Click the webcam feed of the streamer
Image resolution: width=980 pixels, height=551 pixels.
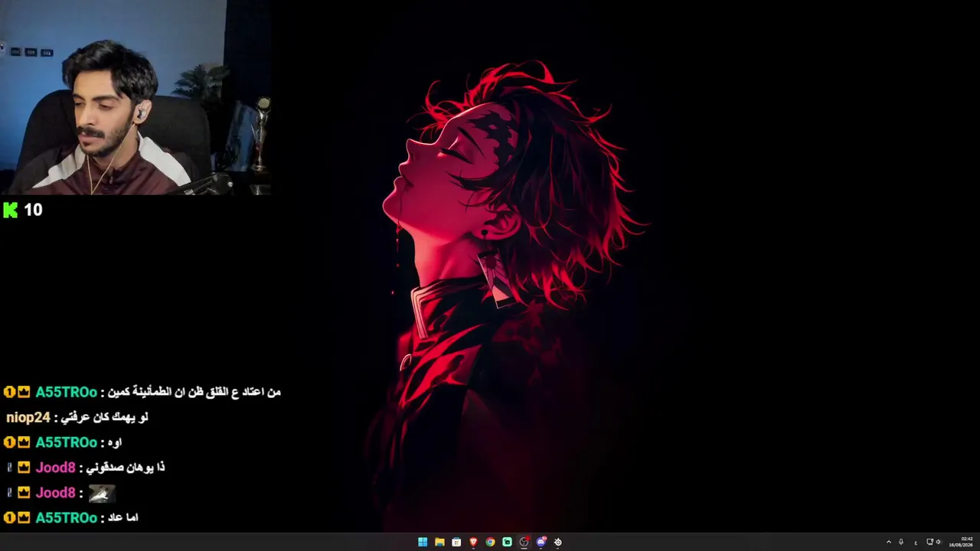(136, 97)
